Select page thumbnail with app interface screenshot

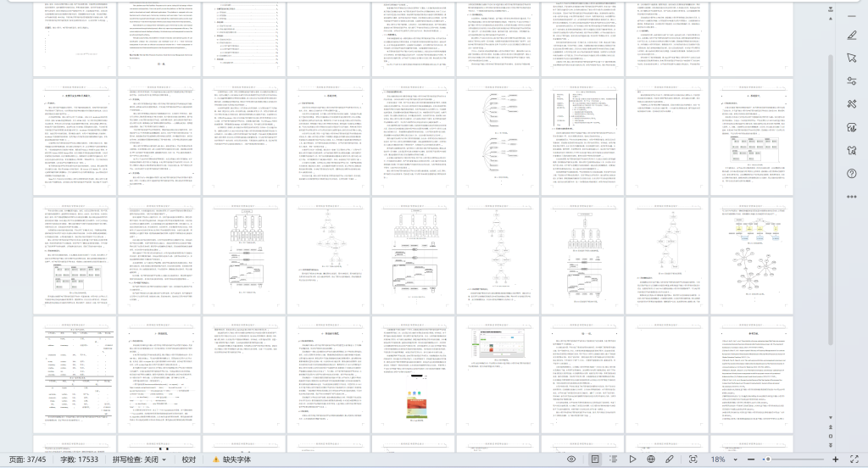click(x=498, y=375)
